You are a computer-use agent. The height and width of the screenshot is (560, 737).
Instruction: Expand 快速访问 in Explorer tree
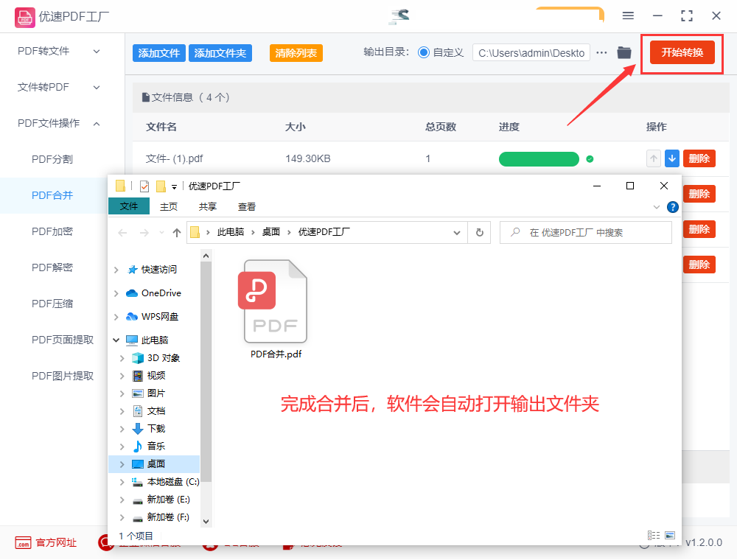pos(116,270)
